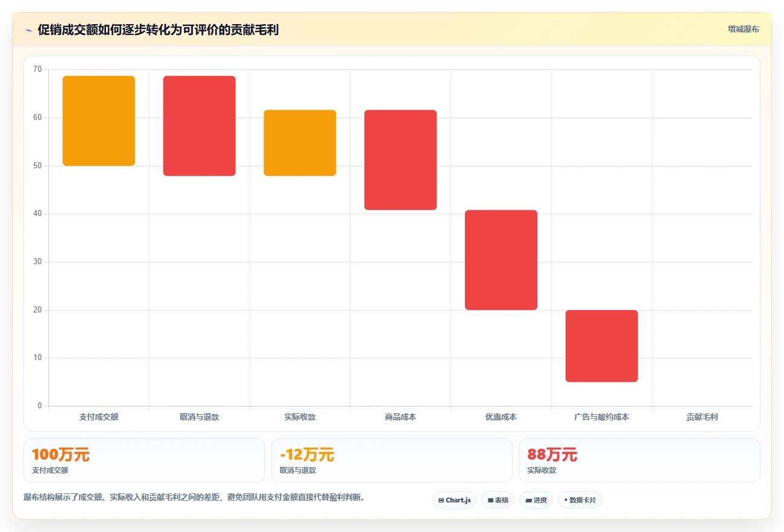Click the y-axis value 40

coord(37,214)
